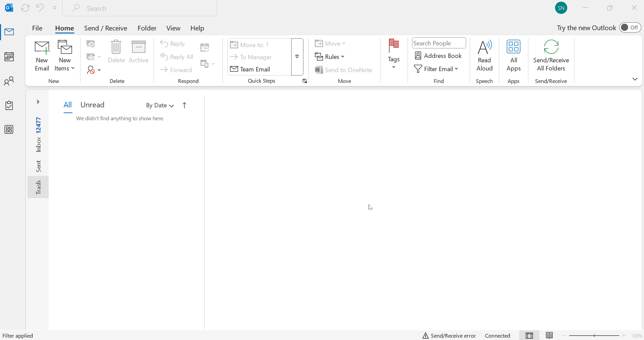
Task: Click the top Search box
Action: [140, 8]
